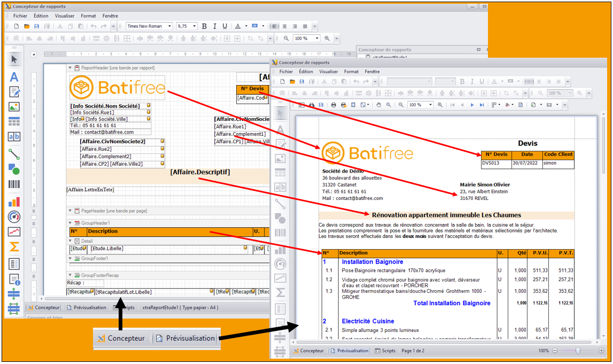The width and height of the screenshot is (613, 364).
Task: Select the Picture Box tool
Action: [14, 107]
